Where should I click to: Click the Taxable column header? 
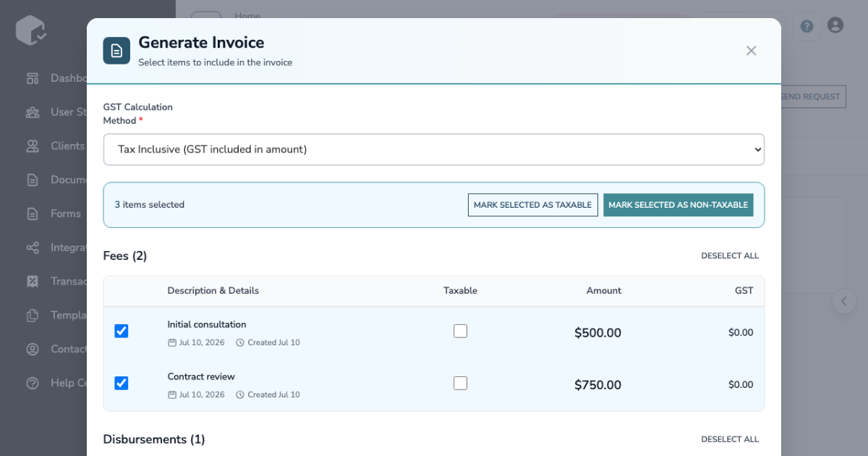[460, 290]
